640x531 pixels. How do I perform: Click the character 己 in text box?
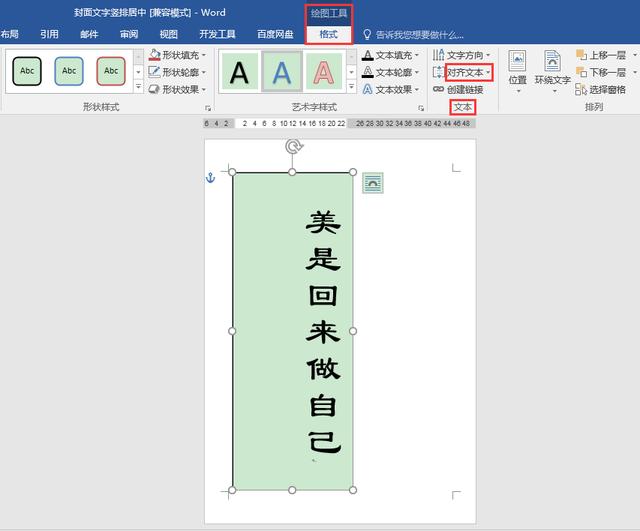pos(323,442)
